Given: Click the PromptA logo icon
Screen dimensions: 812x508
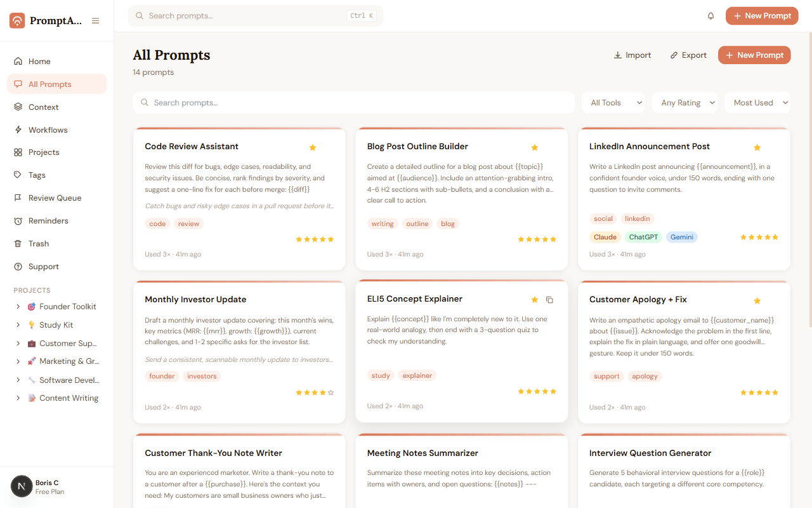Looking at the screenshot, I should [17, 20].
